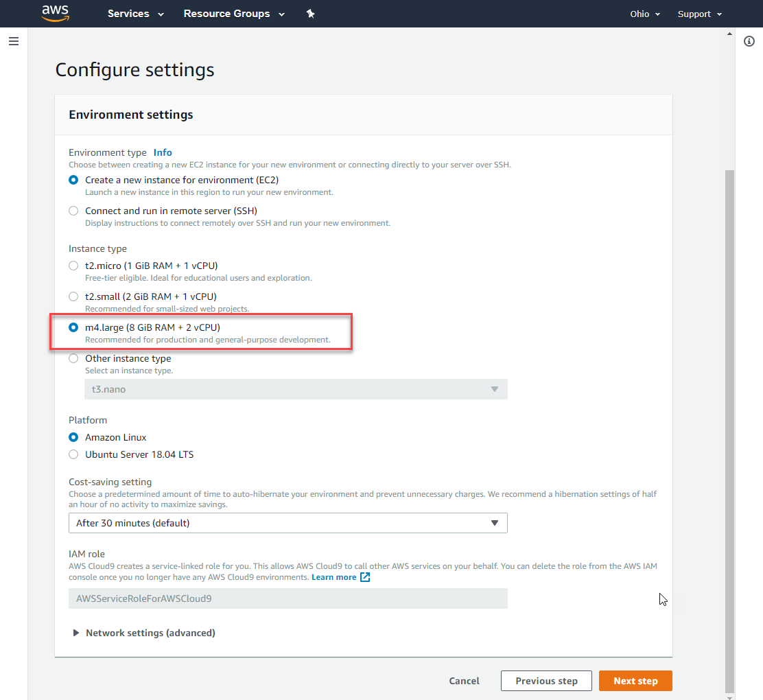Choose the t2.micro instance type
Viewport: 763px width, 700px height.
click(x=73, y=266)
